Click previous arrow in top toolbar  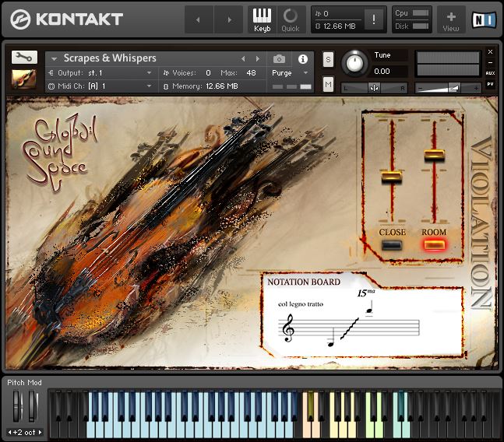pos(199,19)
